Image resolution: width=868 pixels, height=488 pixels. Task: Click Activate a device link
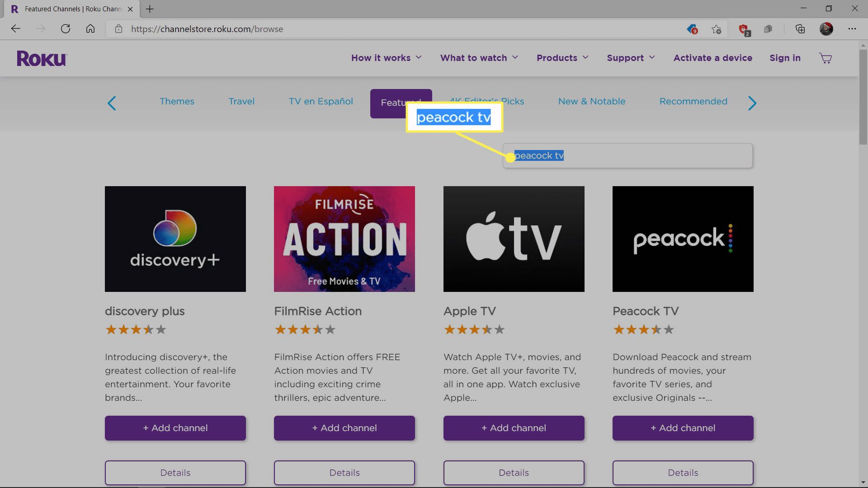(x=712, y=57)
